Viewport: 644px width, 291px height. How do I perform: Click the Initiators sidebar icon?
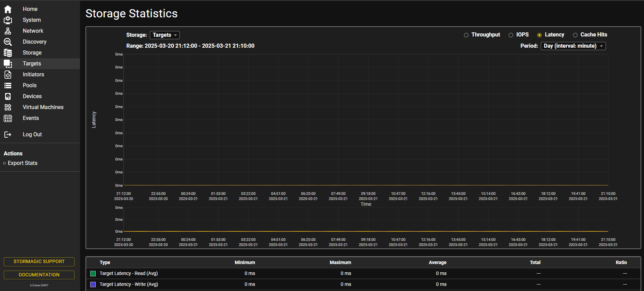pyautogui.click(x=8, y=75)
